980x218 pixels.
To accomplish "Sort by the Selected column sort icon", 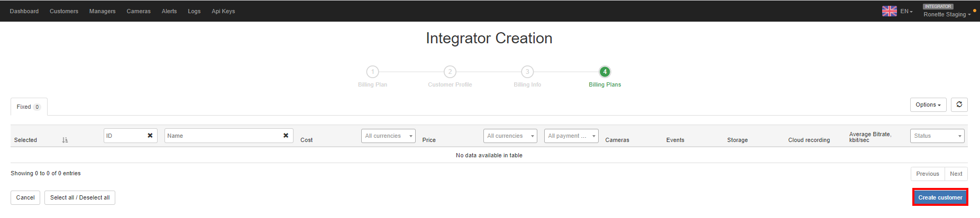I will 65,140.
